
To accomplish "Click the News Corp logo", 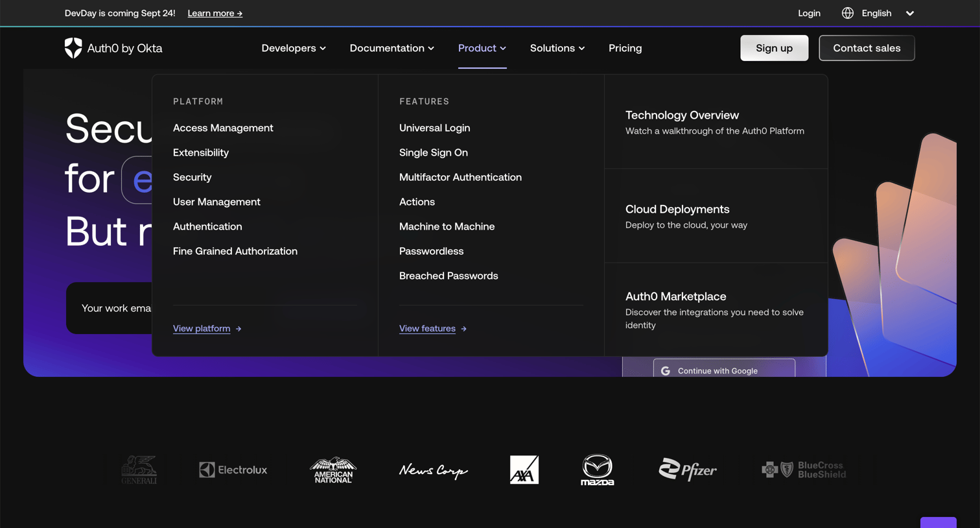I will coord(434,470).
